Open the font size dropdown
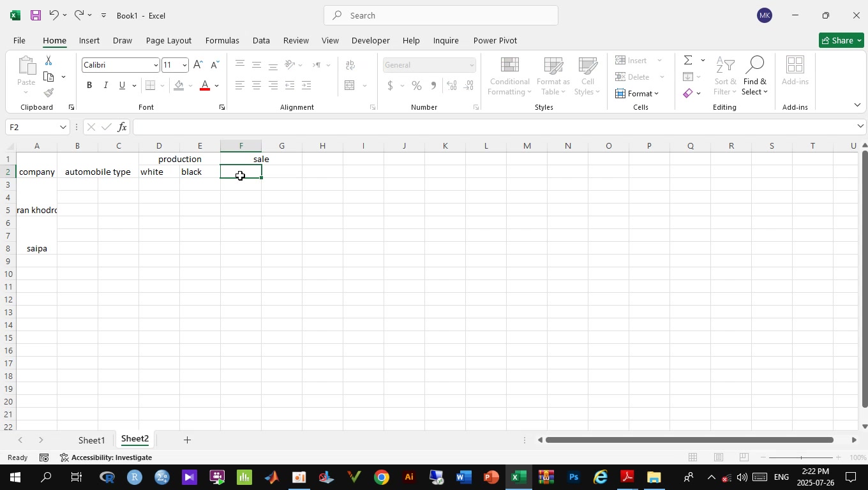 point(184,65)
